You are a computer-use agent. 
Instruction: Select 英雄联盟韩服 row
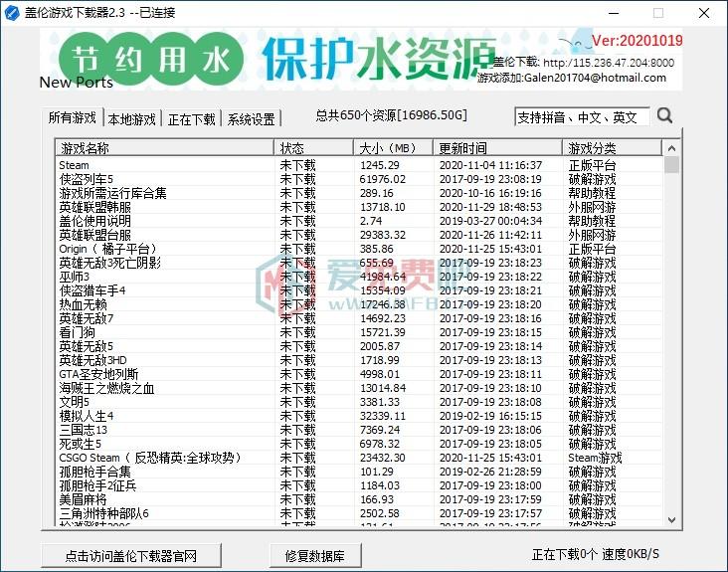click(x=359, y=207)
